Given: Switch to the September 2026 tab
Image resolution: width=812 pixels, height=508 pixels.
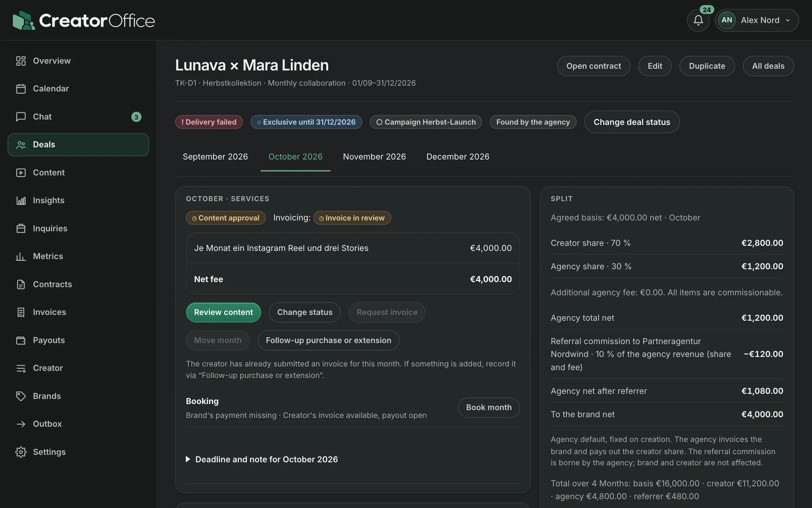Looking at the screenshot, I should 215,157.
